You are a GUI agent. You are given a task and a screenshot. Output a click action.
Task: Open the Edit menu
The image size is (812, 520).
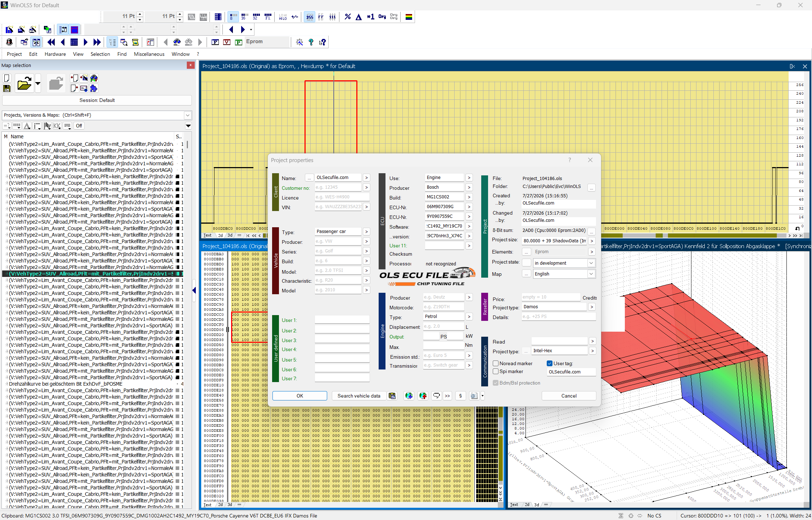click(x=33, y=54)
